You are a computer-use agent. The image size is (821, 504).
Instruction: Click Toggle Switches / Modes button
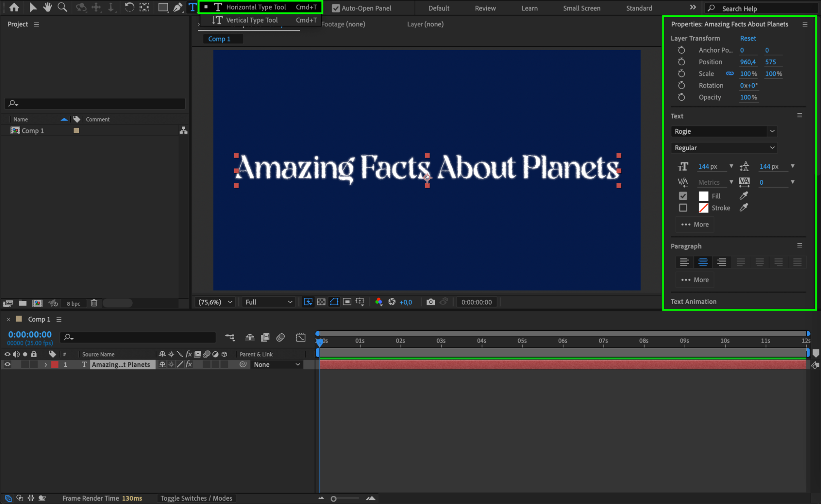coord(196,498)
